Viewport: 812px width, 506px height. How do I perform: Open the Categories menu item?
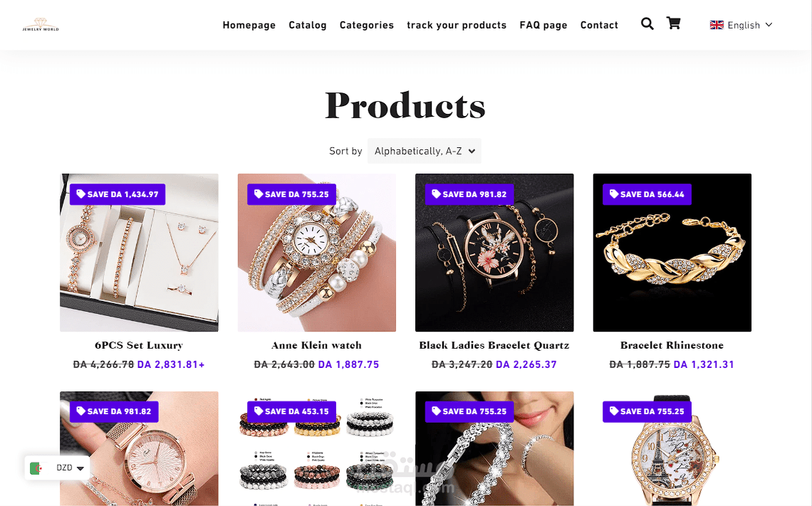click(367, 25)
